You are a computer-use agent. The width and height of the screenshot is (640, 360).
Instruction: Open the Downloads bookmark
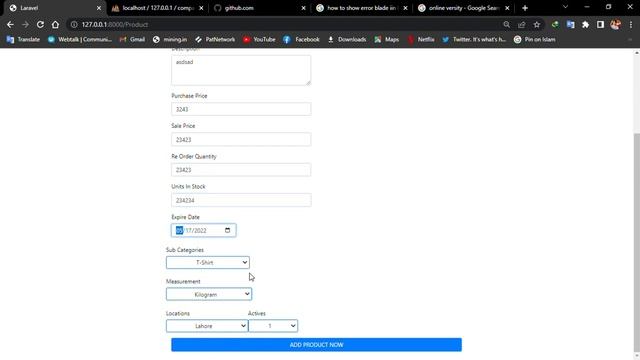pyautogui.click(x=347, y=40)
